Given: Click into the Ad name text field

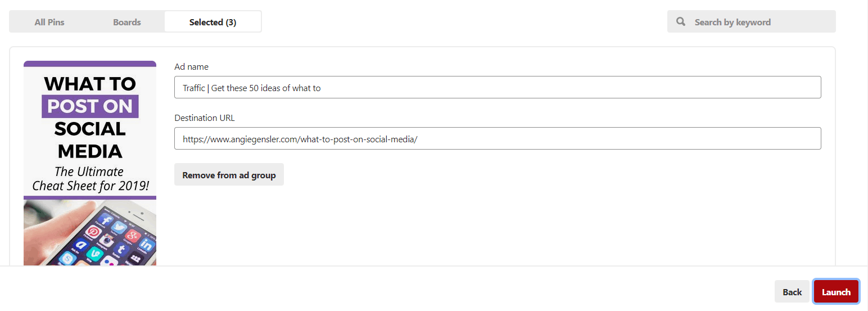Looking at the screenshot, I should [x=498, y=87].
